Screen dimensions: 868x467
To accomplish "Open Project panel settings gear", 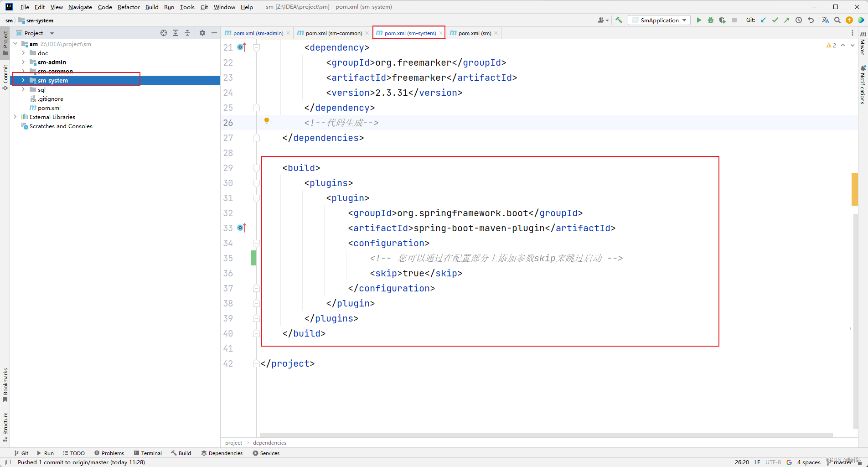I will tap(202, 33).
